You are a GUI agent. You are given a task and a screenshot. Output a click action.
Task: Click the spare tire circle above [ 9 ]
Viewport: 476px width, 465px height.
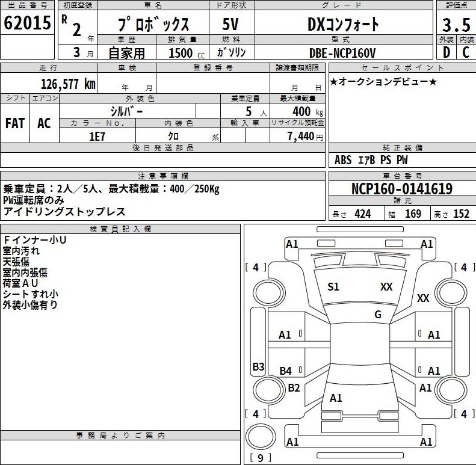click(261, 437)
